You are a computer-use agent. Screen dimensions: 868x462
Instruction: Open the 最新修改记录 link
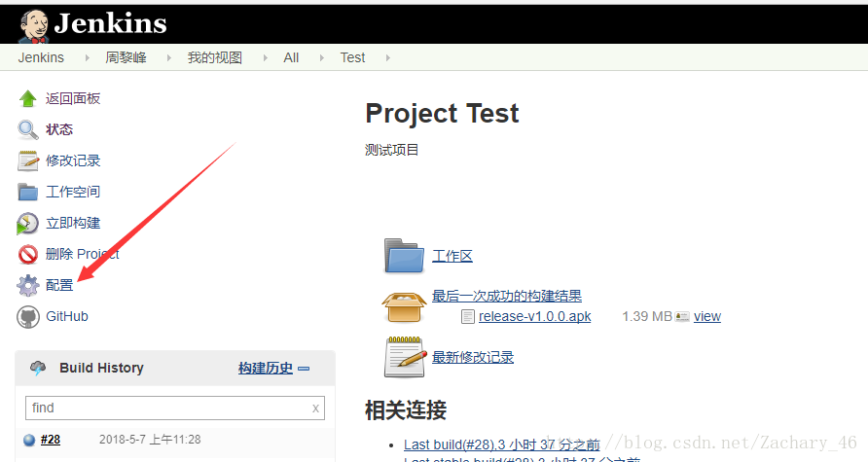pyautogui.click(x=473, y=357)
